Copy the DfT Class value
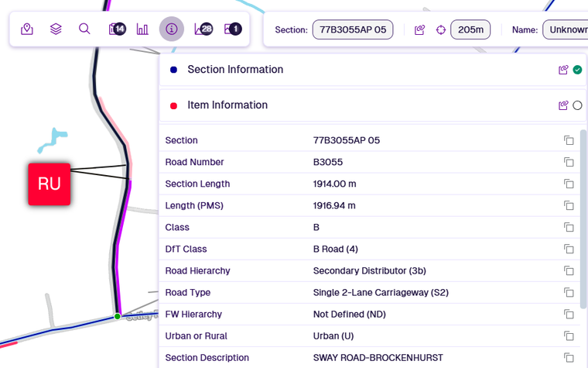588x368 pixels. [569, 249]
